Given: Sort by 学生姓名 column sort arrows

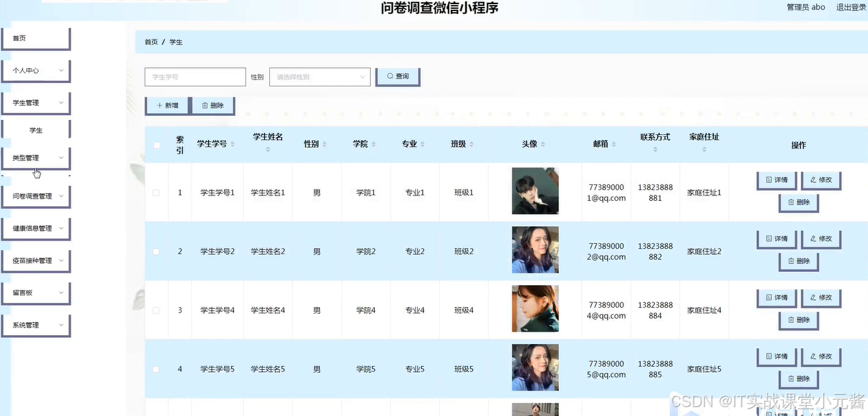Looking at the screenshot, I should pyautogui.click(x=268, y=149).
